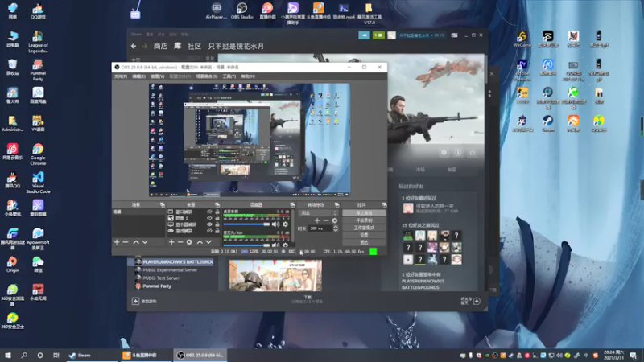Adjust desktop audio volume slider in OBS
The image size is (644, 362).
pos(246,224)
